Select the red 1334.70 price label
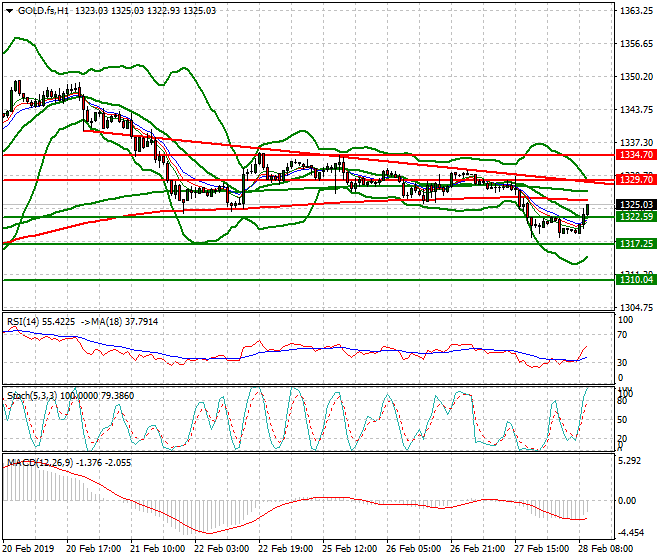The image size is (660, 560). pos(636,155)
